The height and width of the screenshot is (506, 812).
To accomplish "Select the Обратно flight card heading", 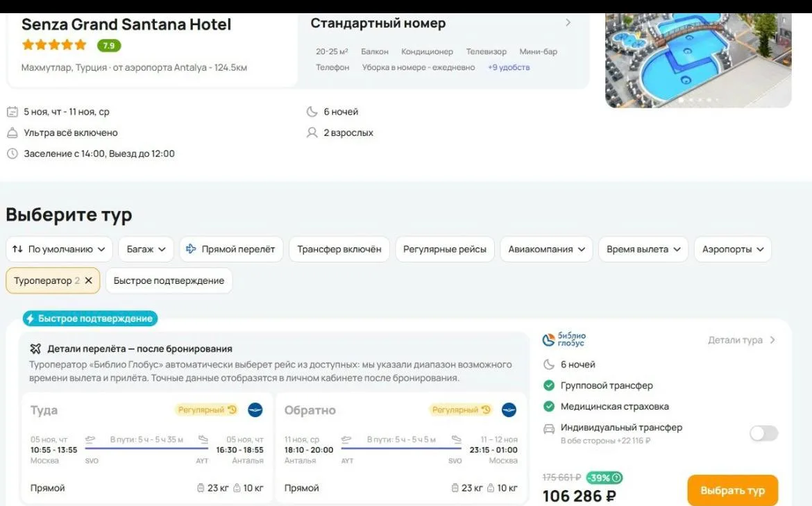I will (310, 410).
